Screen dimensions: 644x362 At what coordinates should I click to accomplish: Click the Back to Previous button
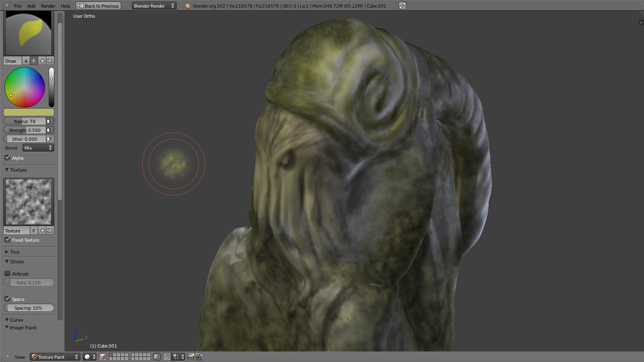pos(99,6)
